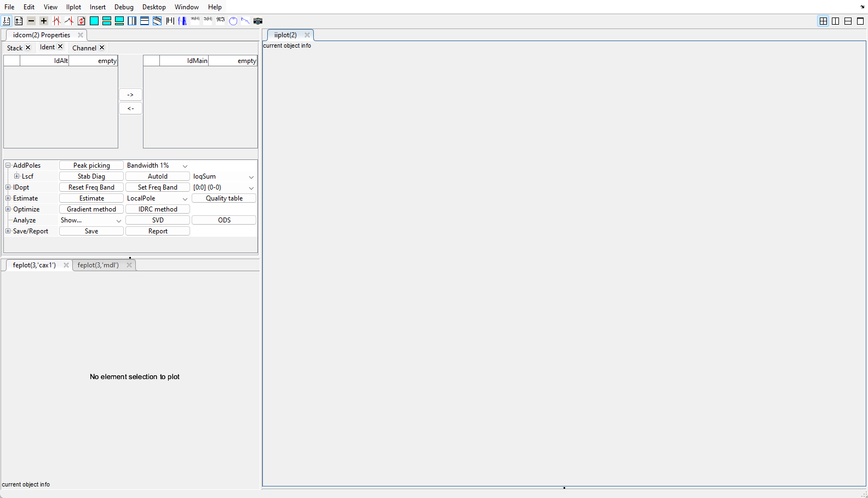Expand the Lscf tree node
The width and height of the screenshot is (868, 498).
point(16,176)
